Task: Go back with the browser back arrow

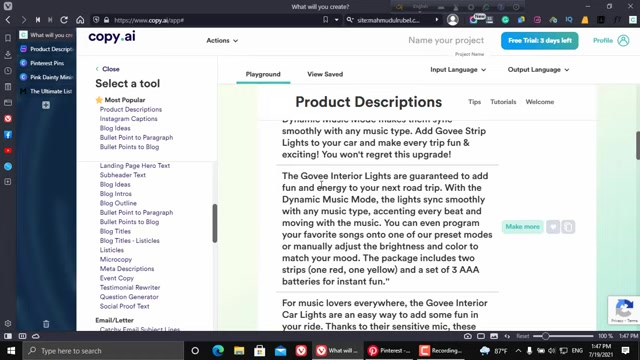Action: (x=8, y=20)
